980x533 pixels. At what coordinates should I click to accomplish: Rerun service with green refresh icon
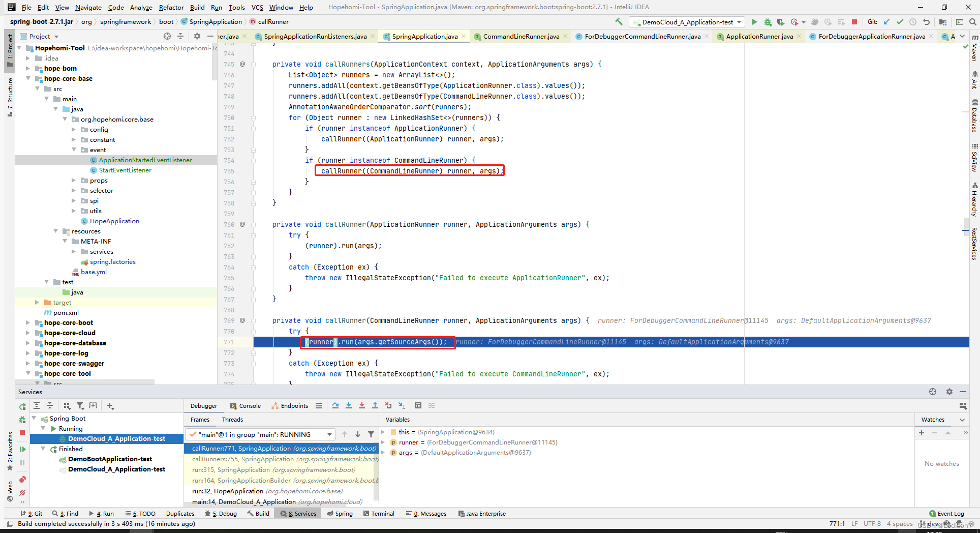tap(22, 406)
